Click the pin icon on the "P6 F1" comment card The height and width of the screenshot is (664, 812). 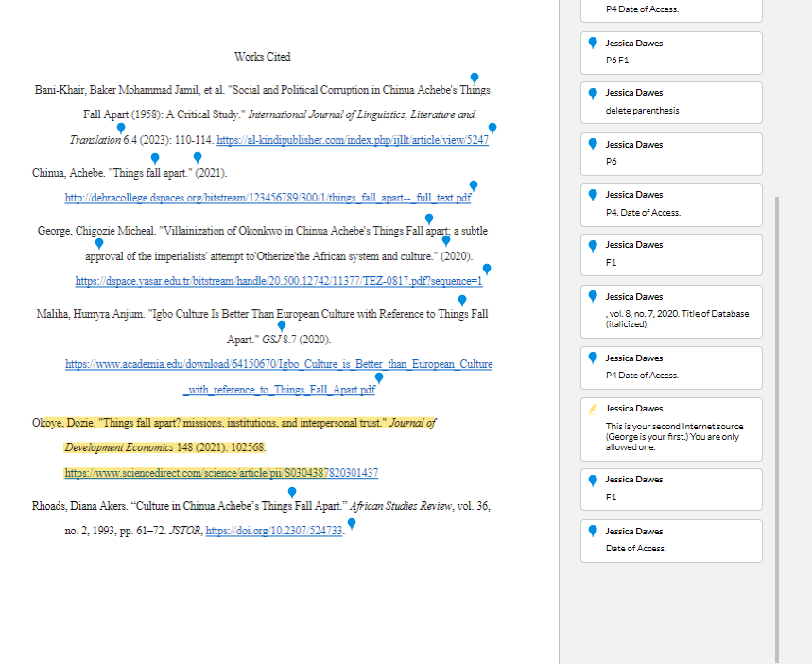pos(593,43)
